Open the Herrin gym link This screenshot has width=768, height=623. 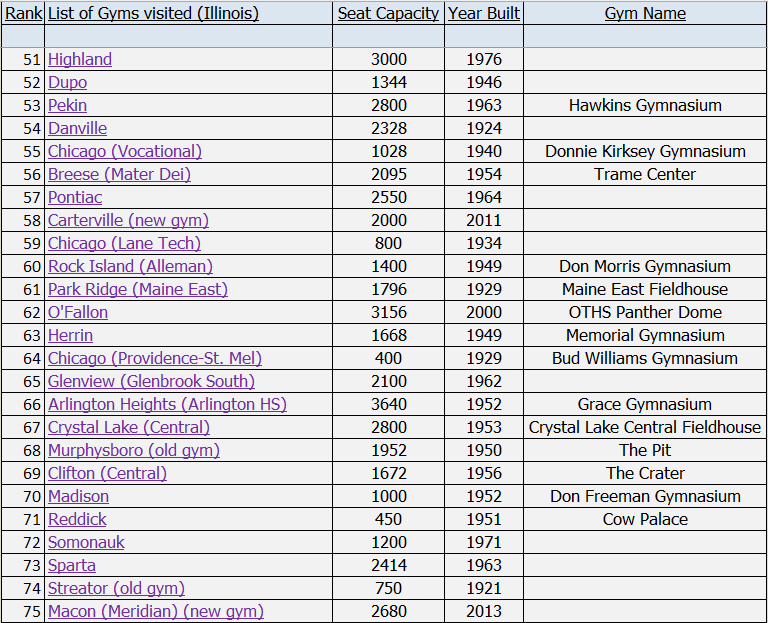[70, 335]
